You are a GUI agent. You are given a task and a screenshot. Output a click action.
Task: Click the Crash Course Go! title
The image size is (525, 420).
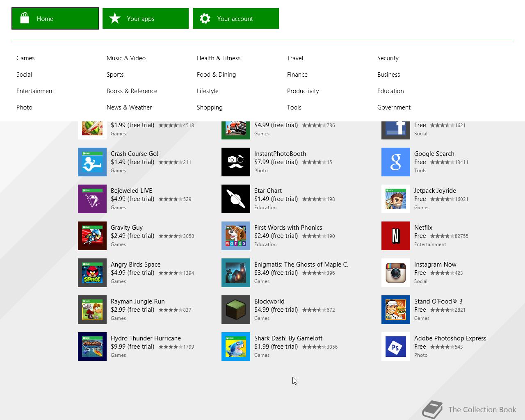(135, 154)
